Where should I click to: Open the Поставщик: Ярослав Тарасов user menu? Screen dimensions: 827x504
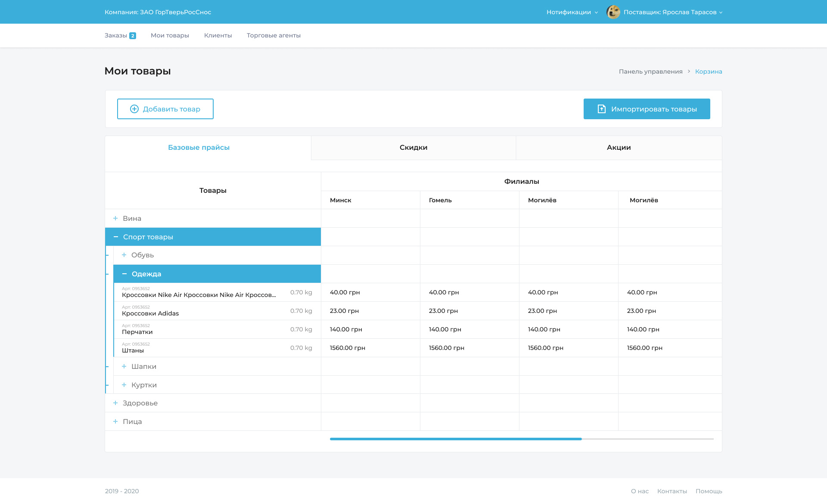[x=673, y=12]
